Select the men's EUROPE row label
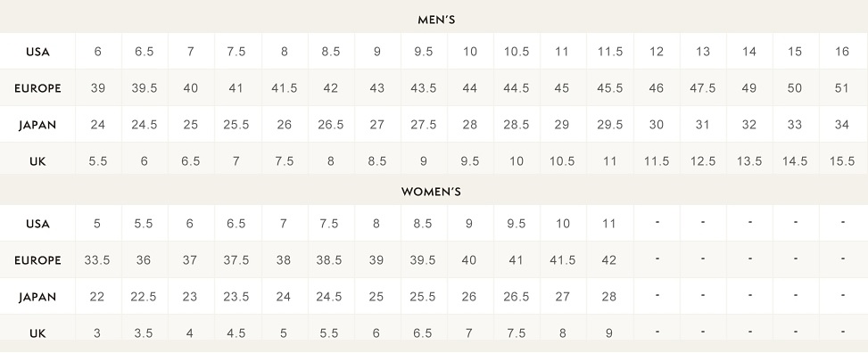The image size is (868, 353). [37, 88]
